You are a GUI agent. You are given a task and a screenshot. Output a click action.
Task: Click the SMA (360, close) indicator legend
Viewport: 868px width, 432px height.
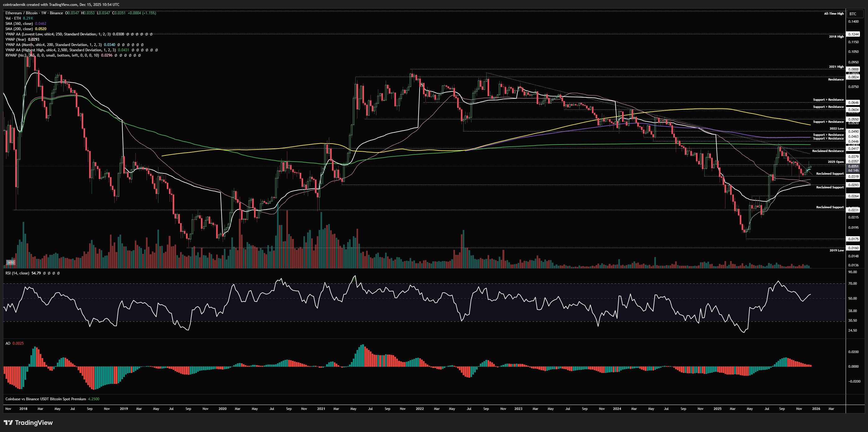(19, 24)
